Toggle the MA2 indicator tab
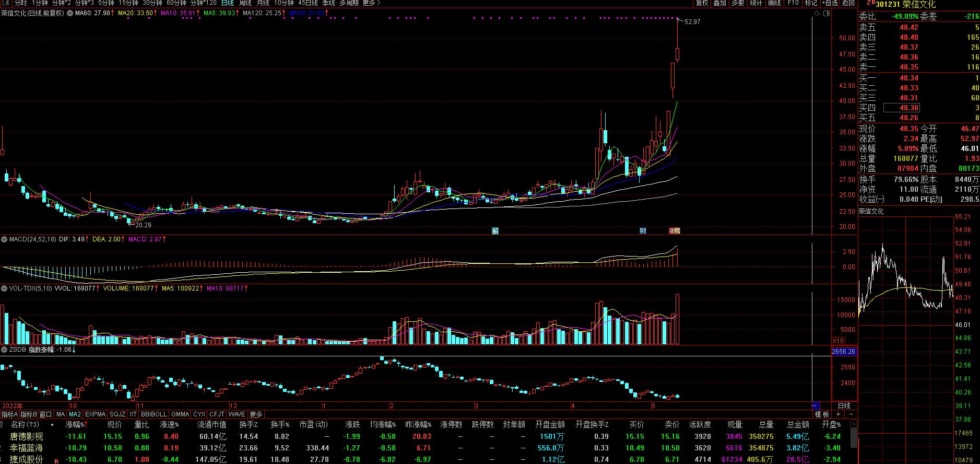980x464 pixels. pos(75,414)
